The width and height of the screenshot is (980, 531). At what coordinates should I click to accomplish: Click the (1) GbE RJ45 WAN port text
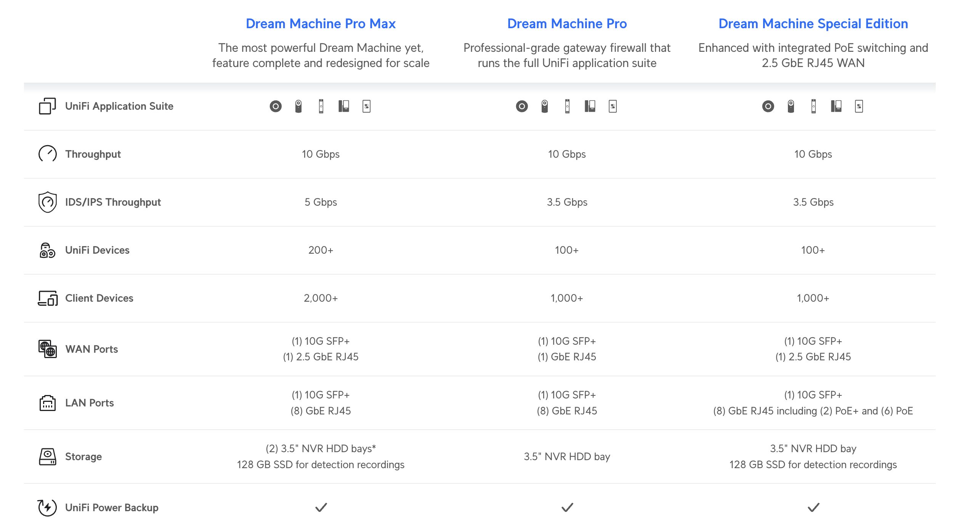pyautogui.click(x=567, y=357)
